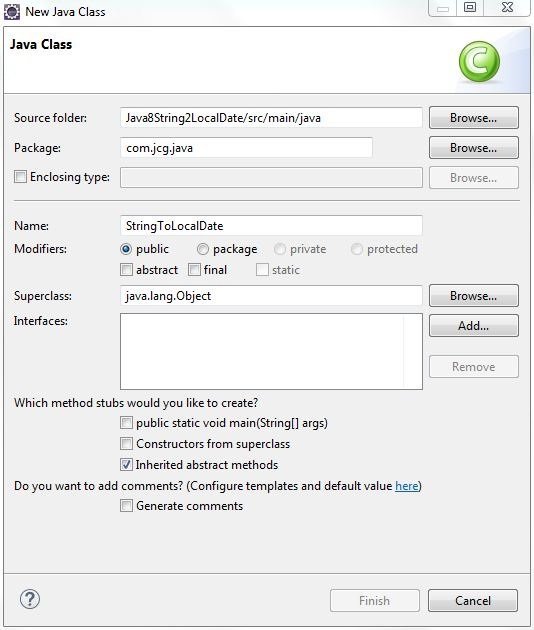Image resolution: width=534 pixels, height=630 pixels.
Task: Click the green Java class icon
Action: coord(479,61)
